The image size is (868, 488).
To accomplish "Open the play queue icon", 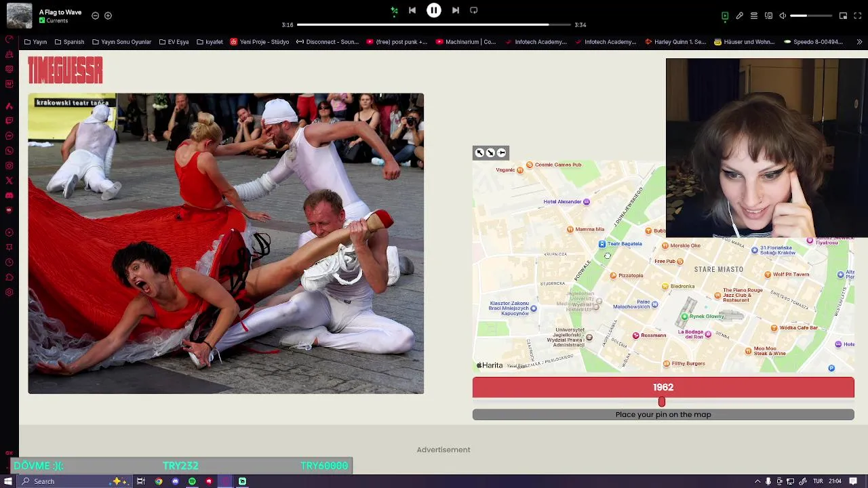I will [x=754, y=16].
